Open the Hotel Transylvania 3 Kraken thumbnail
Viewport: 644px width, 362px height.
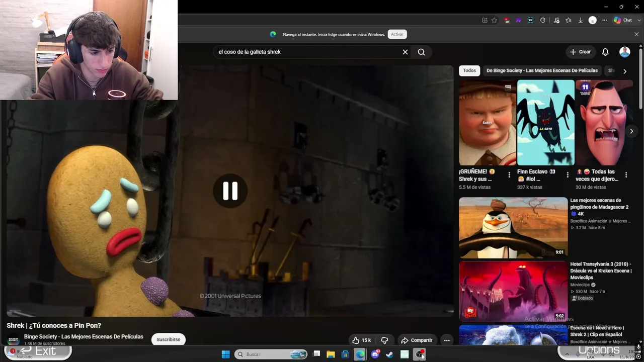click(x=513, y=291)
